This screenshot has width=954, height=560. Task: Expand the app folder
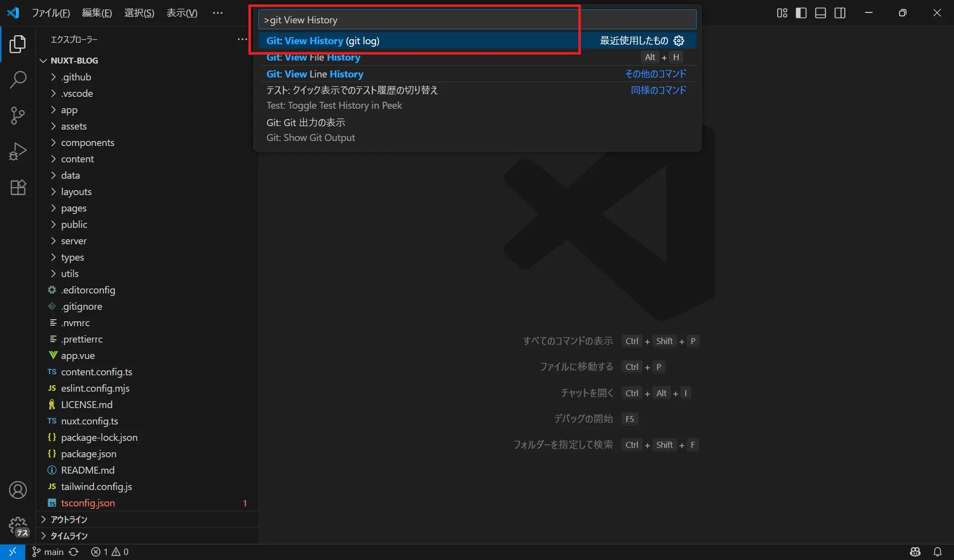(x=147, y=110)
